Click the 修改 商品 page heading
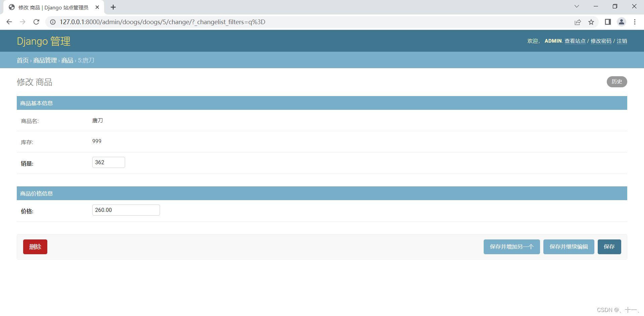 pos(35,82)
